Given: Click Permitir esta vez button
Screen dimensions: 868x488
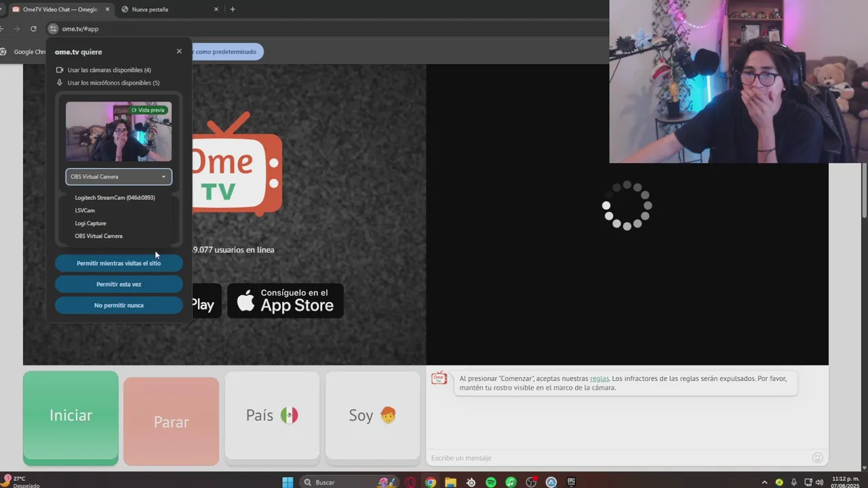Looking at the screenshot, I should coord(119,284).
